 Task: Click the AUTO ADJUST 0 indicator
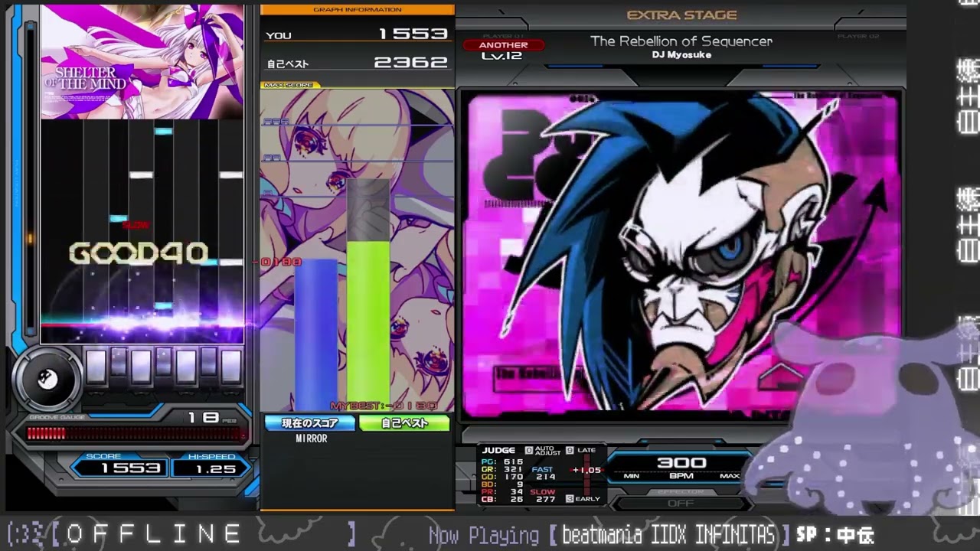(x=544, y=451)
